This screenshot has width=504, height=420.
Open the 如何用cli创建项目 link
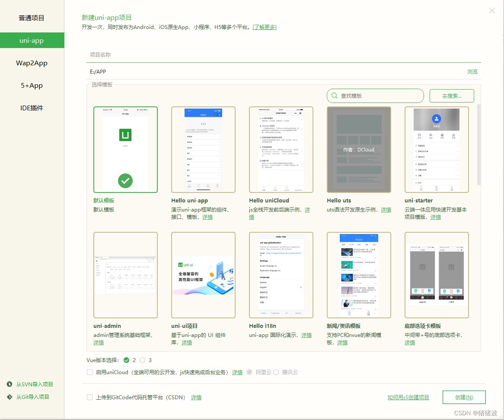[x=408, y=397]
